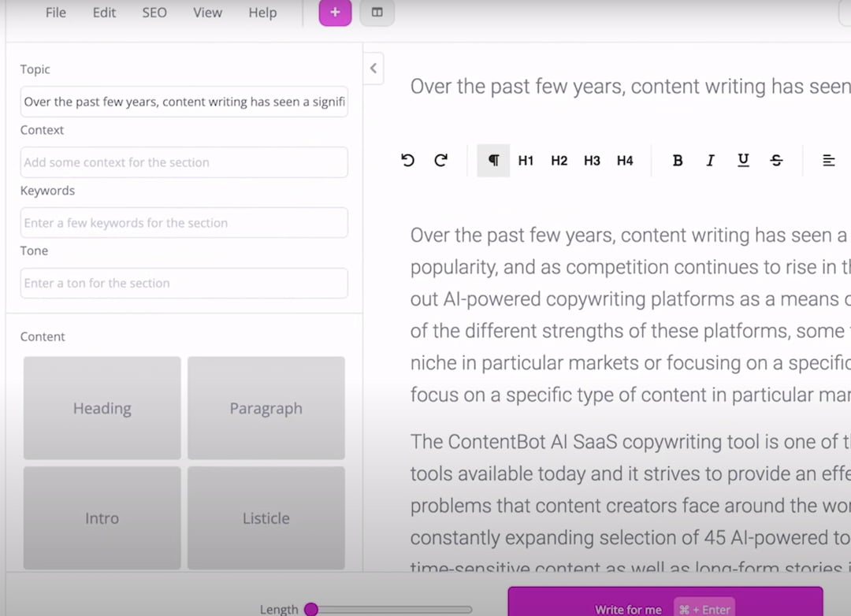Screen dimensions: 851x616
Task: Toggle the split layout view icon
Action: pos(377,13)
